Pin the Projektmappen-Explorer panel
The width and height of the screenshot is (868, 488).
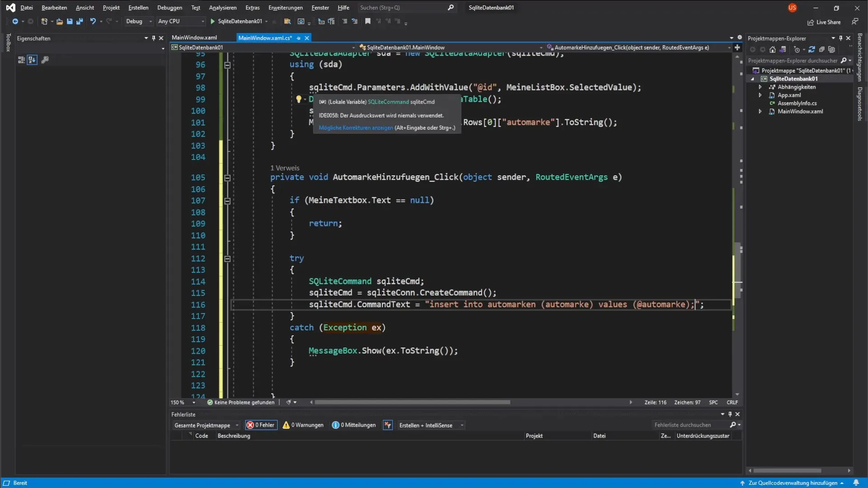(840, 38)
